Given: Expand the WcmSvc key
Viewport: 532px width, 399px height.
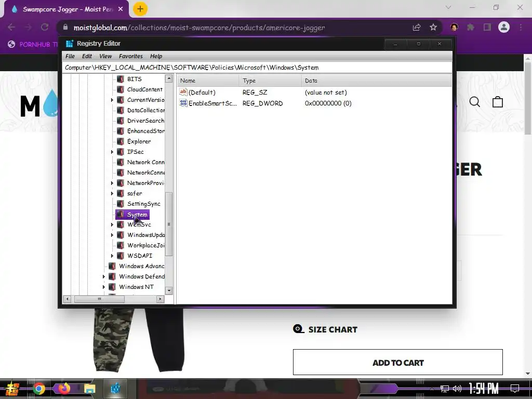Looking at the screenshot, I should point(112,224).
